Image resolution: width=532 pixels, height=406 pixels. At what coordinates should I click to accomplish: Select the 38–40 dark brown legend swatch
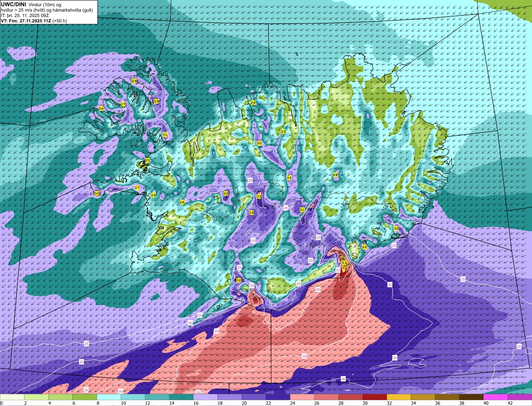click(x=471, y=397)
